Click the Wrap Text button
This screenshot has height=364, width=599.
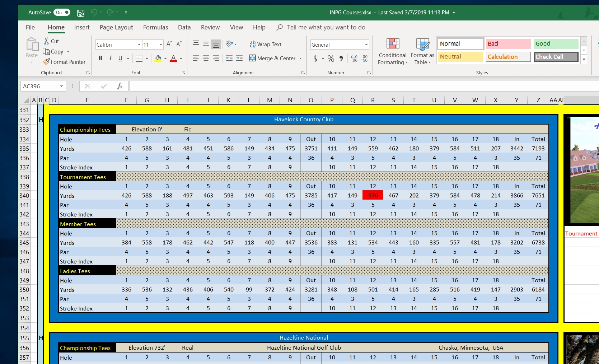[266, 44]
